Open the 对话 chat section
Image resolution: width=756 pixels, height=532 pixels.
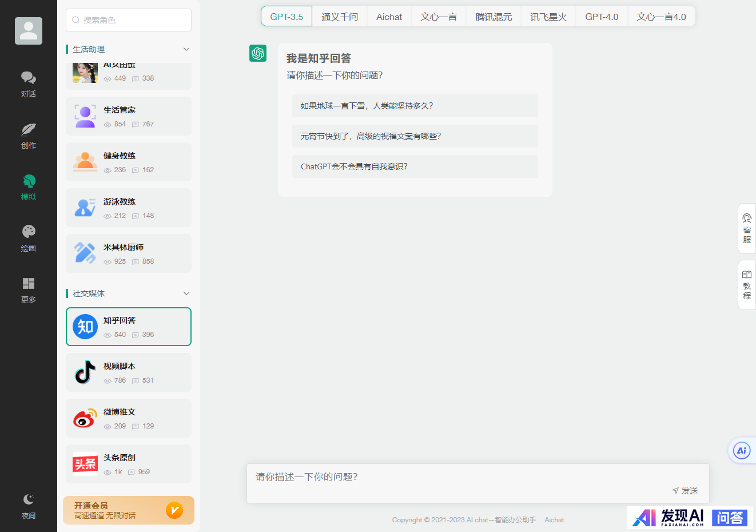29,84
